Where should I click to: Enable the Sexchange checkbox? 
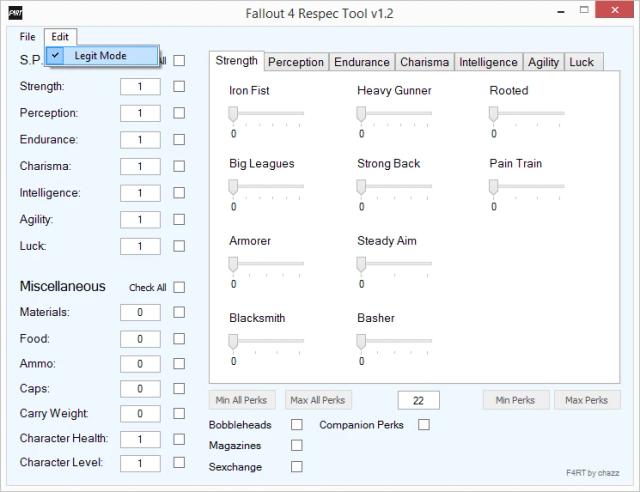(x=297, y=466)
